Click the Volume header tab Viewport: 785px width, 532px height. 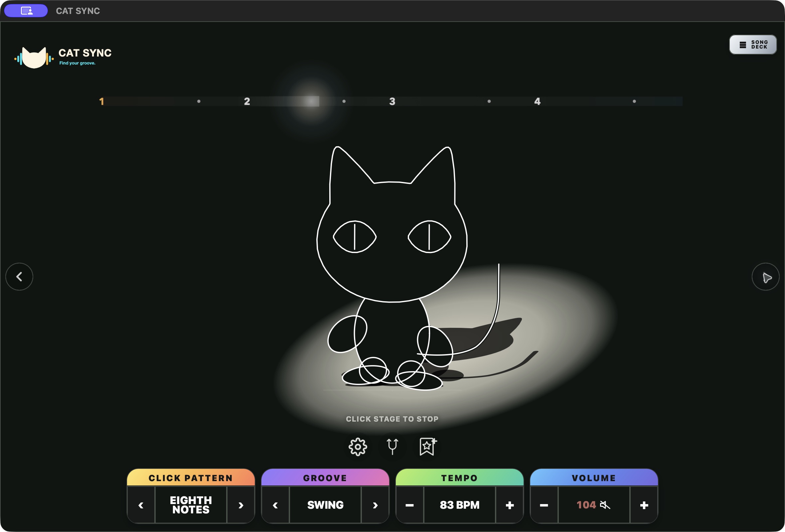[x=594, y=478]
